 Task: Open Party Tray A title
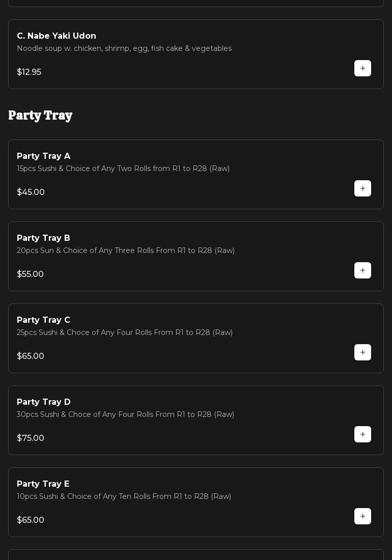[x=44, y=156]
